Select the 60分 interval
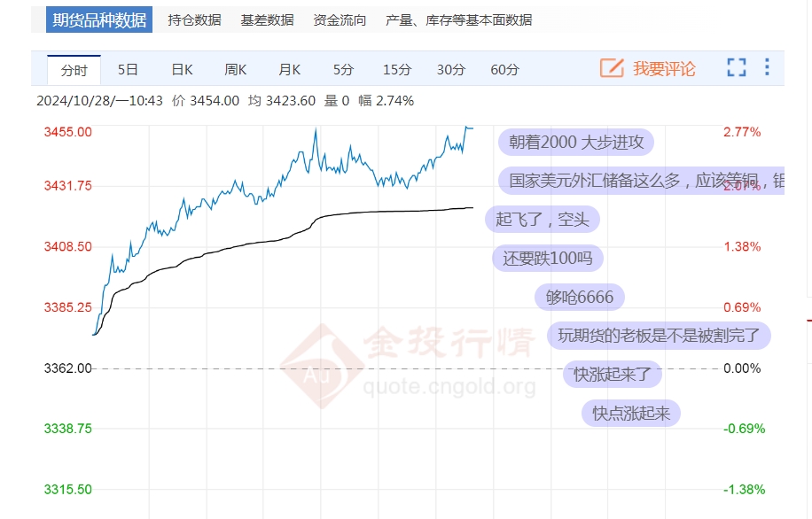 click(505, 69)
